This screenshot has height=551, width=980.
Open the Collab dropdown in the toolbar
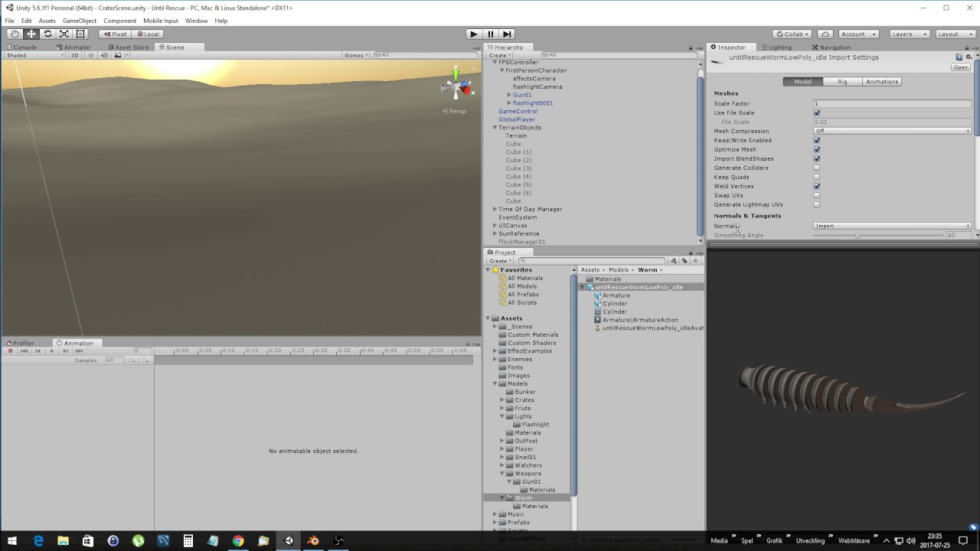(792, 34)
